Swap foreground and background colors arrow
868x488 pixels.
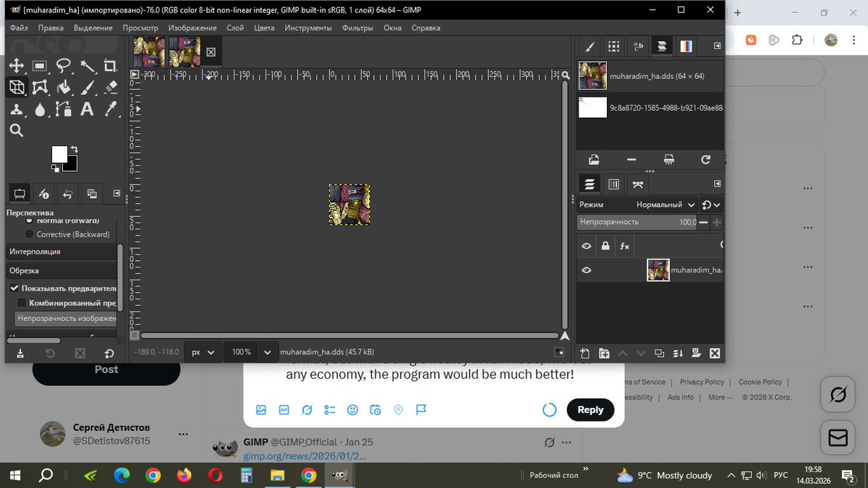(x=74, y=150)
